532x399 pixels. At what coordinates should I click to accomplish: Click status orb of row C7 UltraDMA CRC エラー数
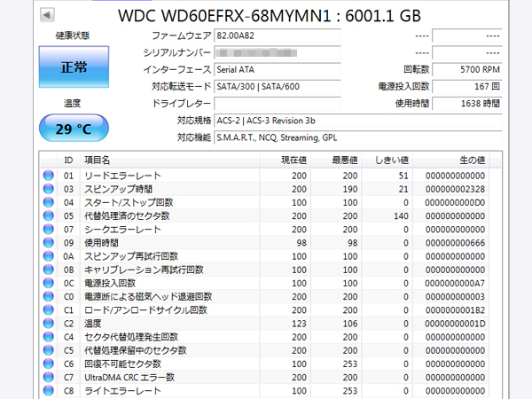coord(49,377)
